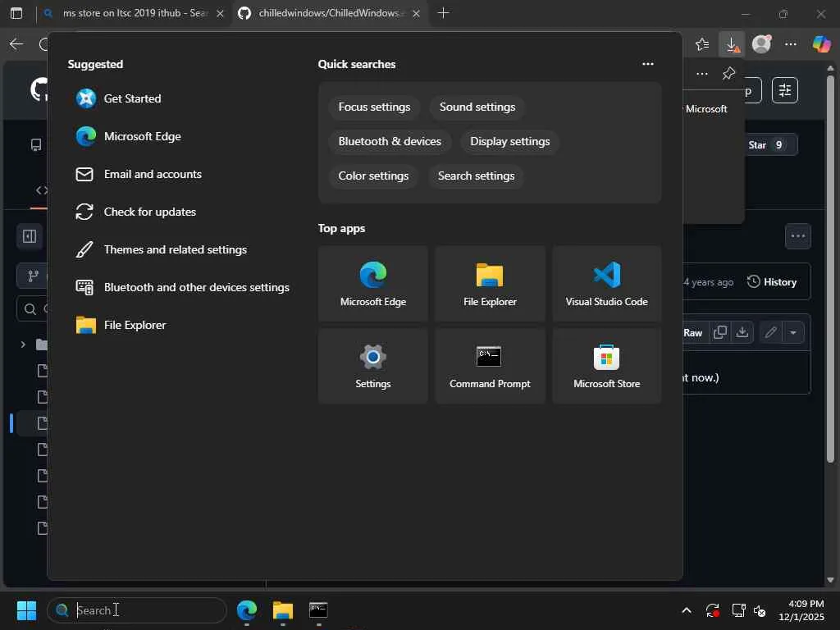Open the GitHub branch selector
This screenshot has width=840, height=630.
tap(33, 276)
